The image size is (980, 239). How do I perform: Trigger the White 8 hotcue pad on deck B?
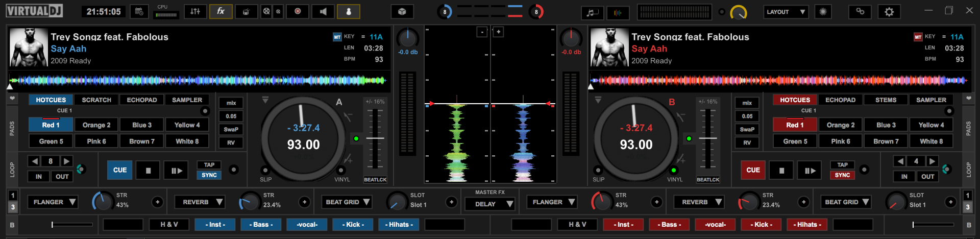(932, 141)
